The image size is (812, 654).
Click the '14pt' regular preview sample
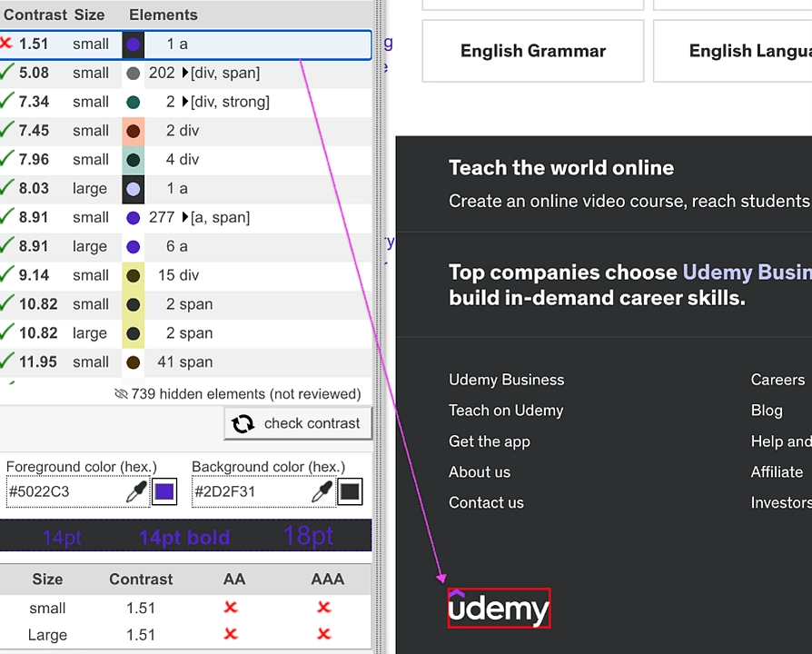tap(62, 538)
